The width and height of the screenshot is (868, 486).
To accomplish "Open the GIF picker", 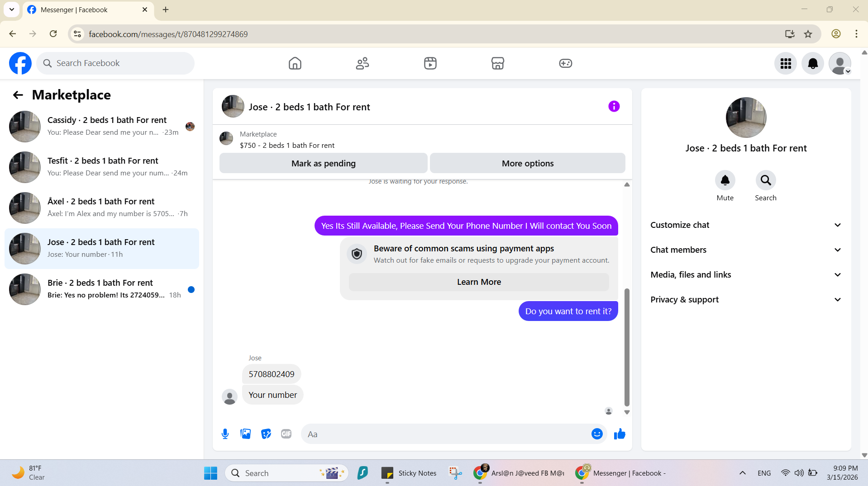I will coord(286,434).
